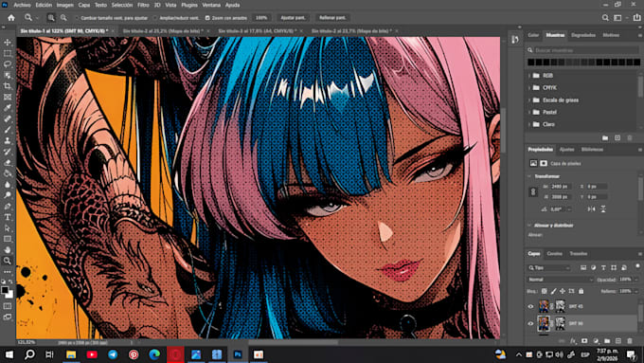
Task: Collapse the Alinear y distribuir section
Action: point(529,226)
